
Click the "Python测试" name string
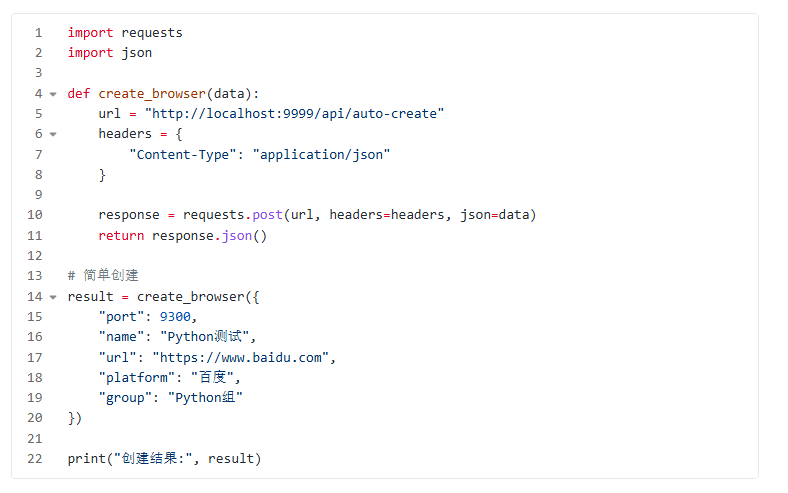click(x=208, y=337)
